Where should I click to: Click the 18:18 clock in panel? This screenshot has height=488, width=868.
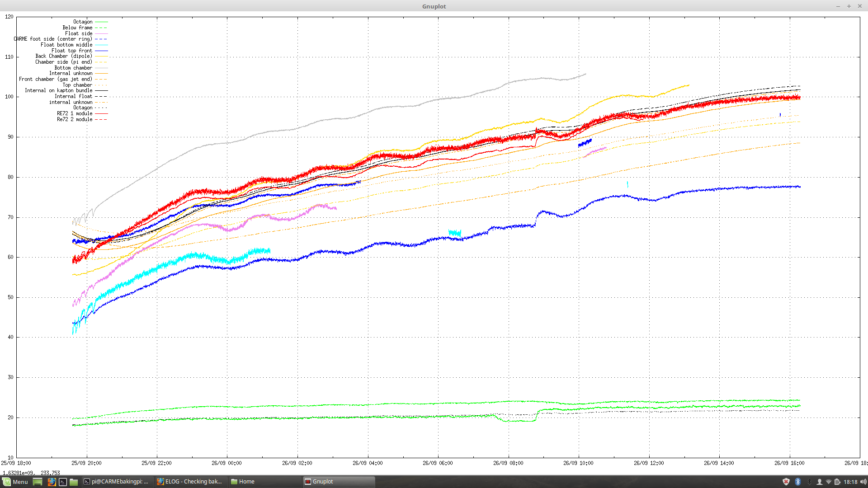(x=850, y=482)
